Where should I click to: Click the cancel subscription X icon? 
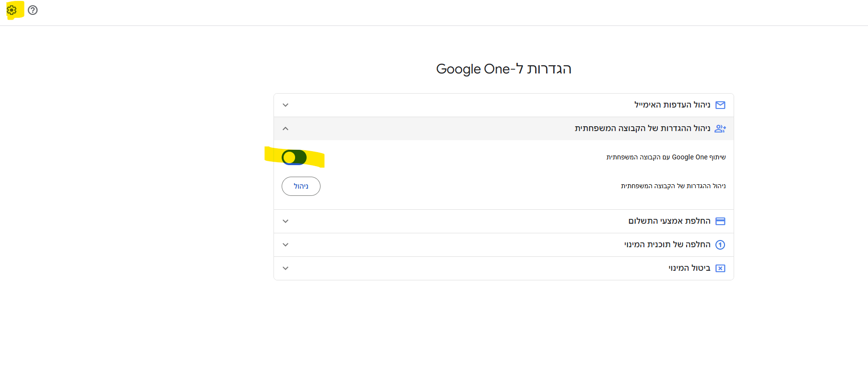click(720, 268)
